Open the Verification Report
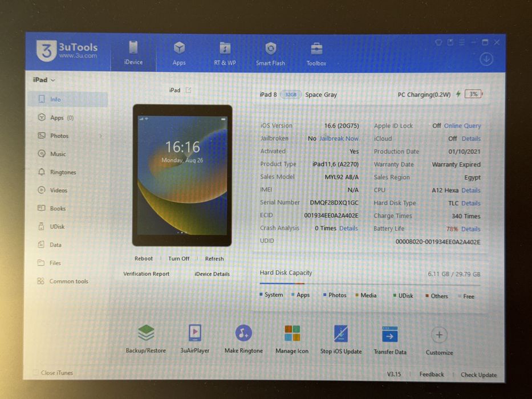This screenshot has height=399, width=532. [x=146, y=274]
